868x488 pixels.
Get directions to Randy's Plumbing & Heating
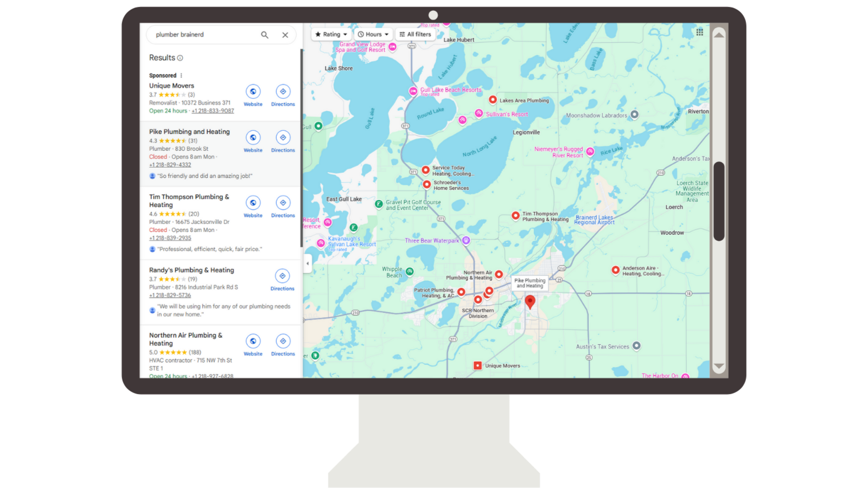(x=282, y=277)
